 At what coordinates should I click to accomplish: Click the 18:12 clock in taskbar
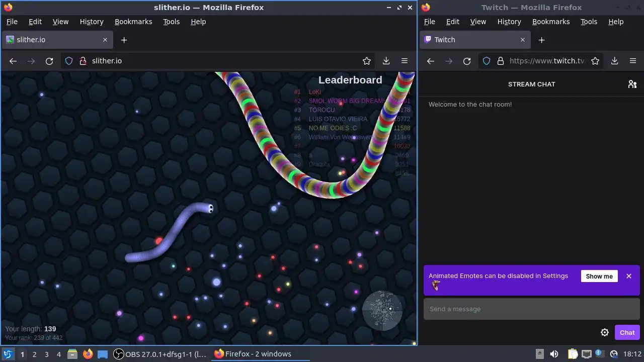[x=632, y=354]
